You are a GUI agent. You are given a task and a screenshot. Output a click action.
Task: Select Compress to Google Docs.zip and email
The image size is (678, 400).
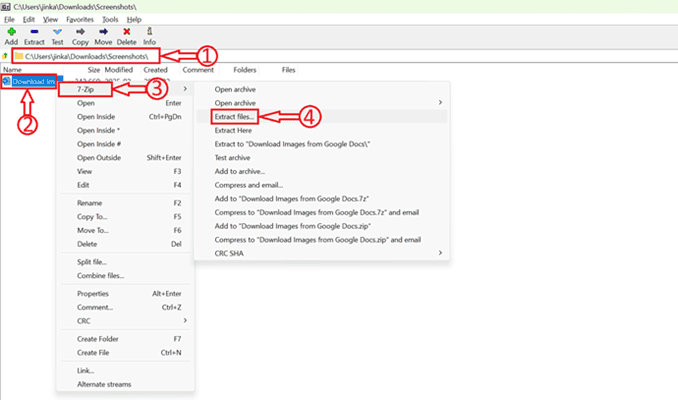322,240
